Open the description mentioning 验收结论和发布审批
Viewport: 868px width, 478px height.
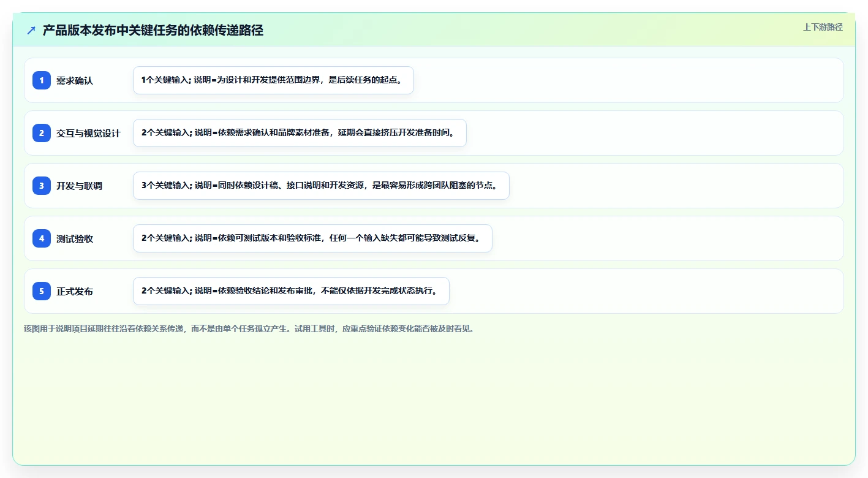tap(291, 291)
